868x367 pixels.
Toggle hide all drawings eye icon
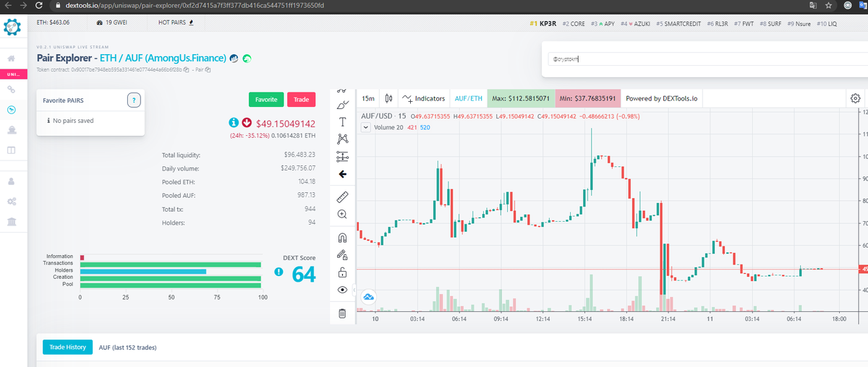tap(342, 290)
